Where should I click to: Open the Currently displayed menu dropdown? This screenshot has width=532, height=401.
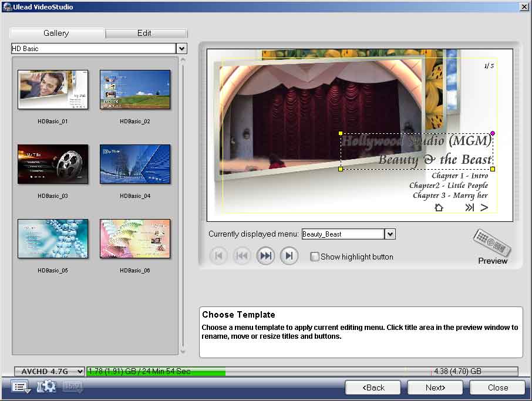(390, 234)
